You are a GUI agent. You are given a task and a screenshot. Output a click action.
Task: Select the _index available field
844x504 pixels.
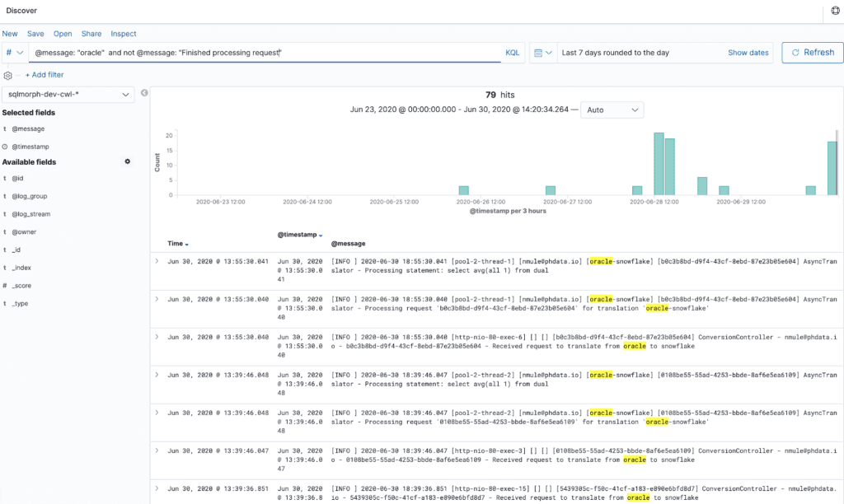pyautogui.click(x=21, y=268)
